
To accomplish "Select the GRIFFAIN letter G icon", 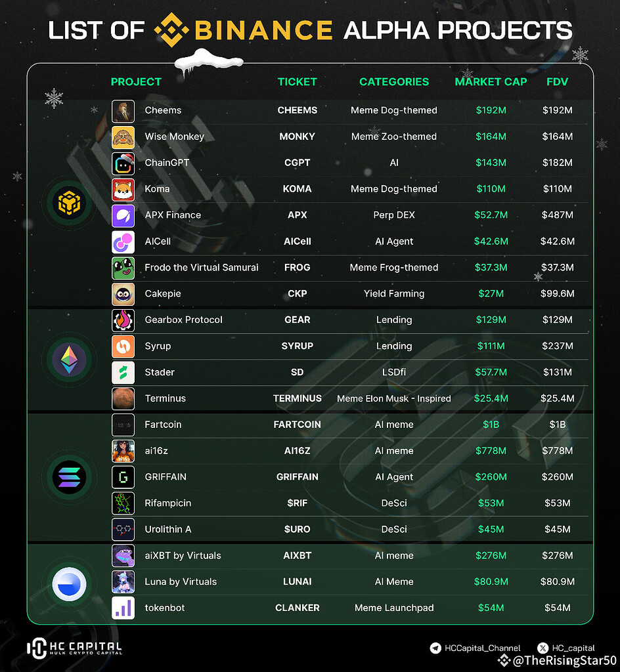I will click(123, 477).
